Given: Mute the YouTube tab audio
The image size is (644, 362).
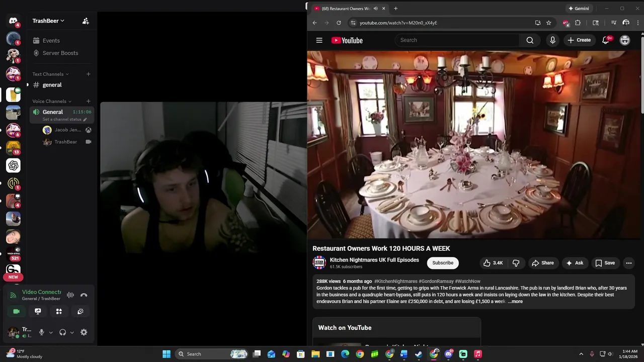Looking at the screenshot, I should [375, 9].
